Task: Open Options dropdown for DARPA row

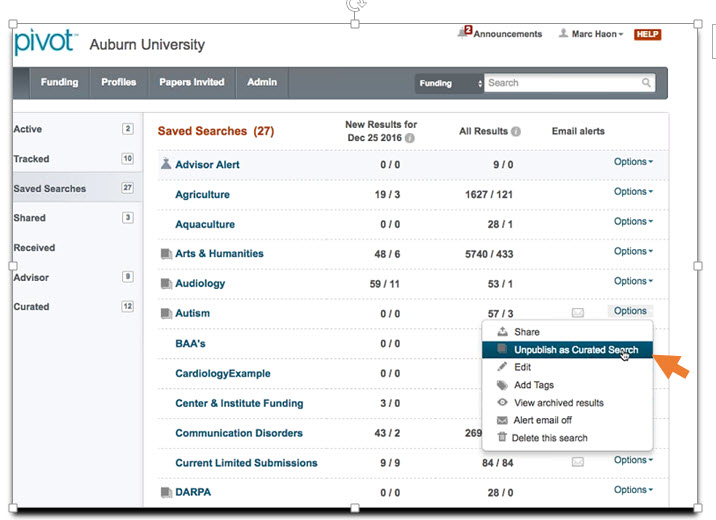Action: tap(633, 490)
